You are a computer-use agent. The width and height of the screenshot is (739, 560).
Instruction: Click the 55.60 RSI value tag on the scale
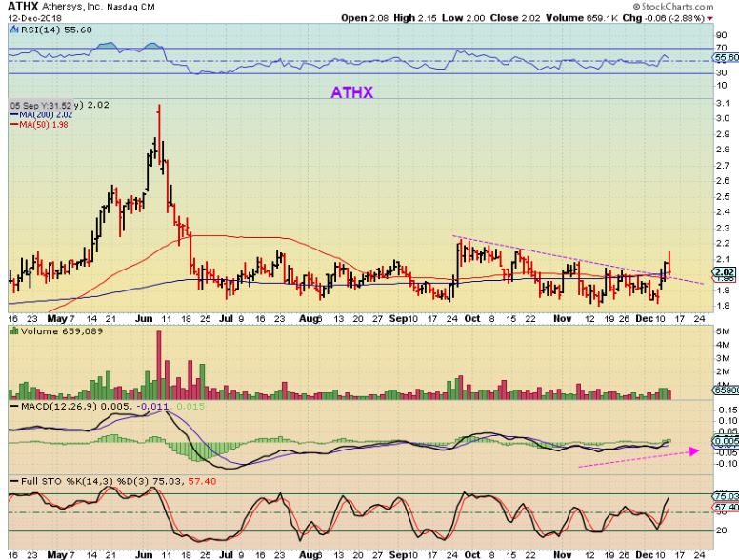point(727,57)
